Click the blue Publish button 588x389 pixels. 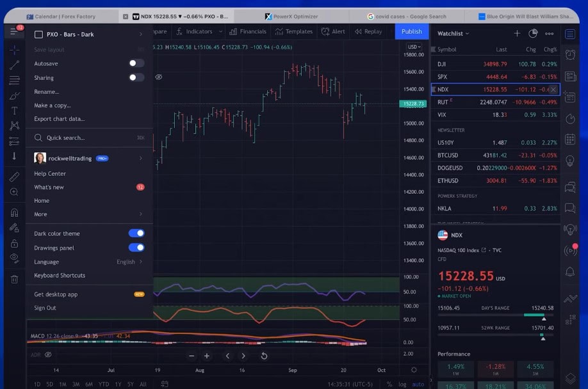tap(411, 31)
